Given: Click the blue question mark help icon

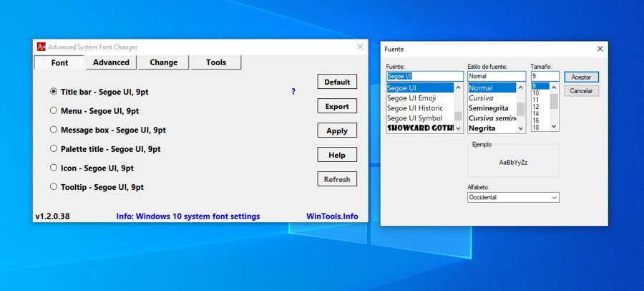Looking at the screenshot, I should (x=293, y=92).
